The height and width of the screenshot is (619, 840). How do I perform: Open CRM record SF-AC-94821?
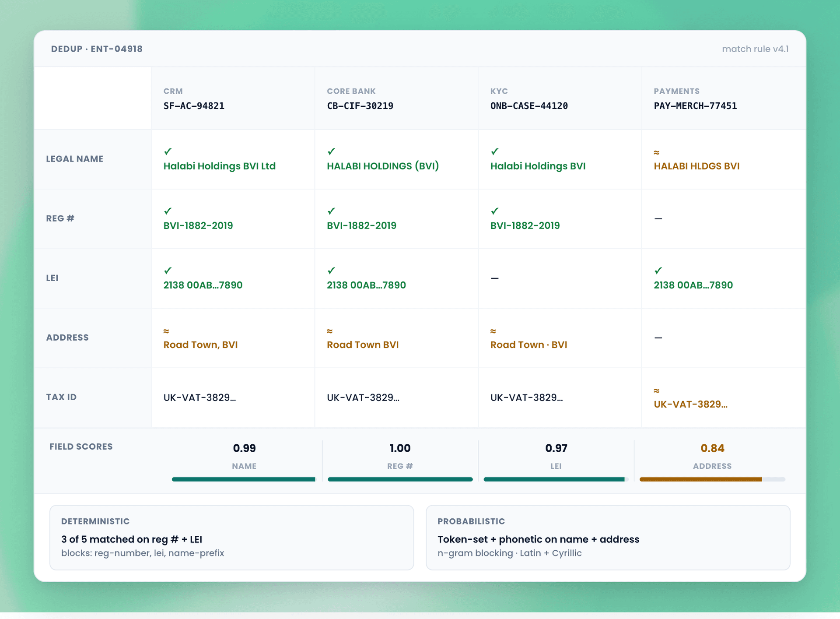tap(194, 106)
